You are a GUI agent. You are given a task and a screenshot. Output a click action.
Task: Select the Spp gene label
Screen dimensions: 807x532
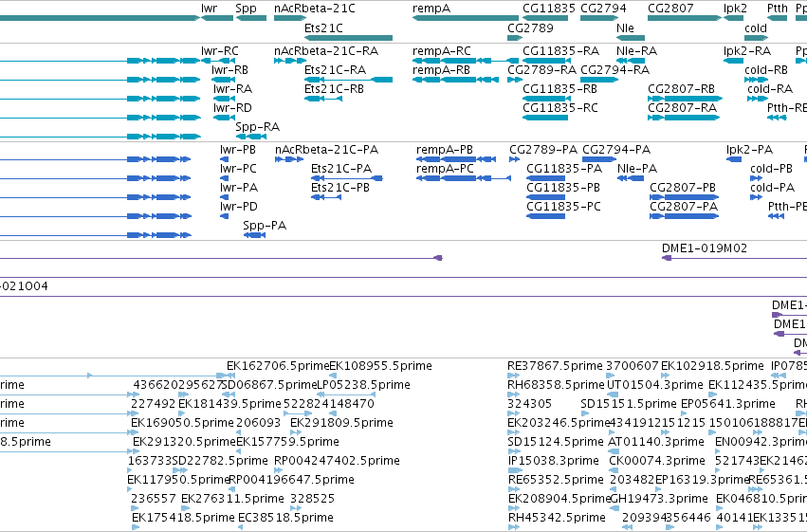pyautogui.click(x=246, y=9)
